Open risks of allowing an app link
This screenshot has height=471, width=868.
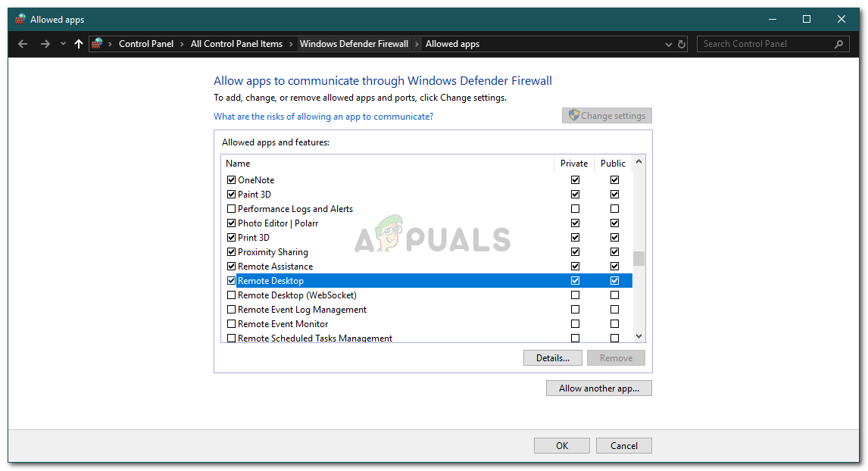tap(323, 116)
